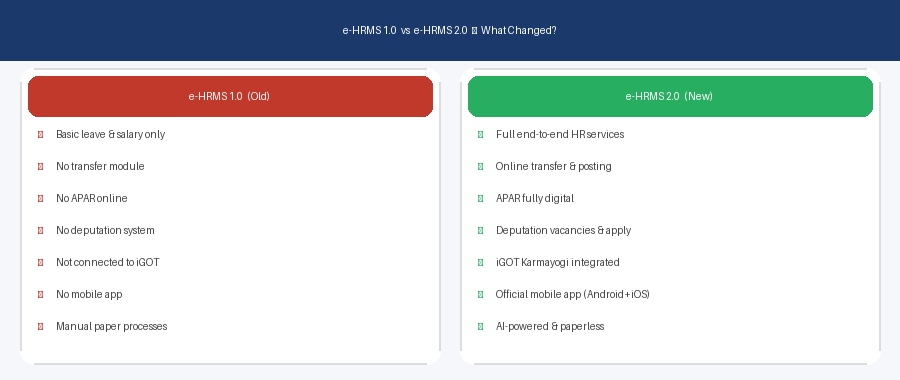Select the red 'e-HRMS 1.0 (Old)' header

[230, 96]
